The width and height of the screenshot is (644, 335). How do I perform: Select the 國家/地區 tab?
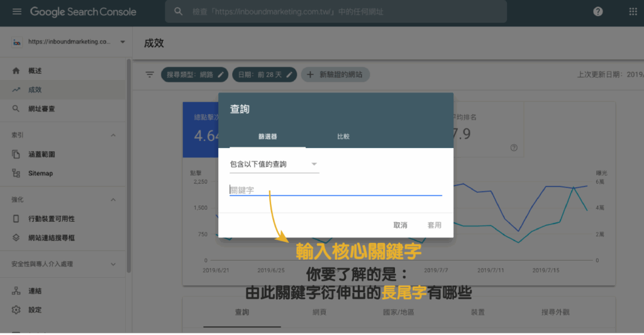(398, 312)
